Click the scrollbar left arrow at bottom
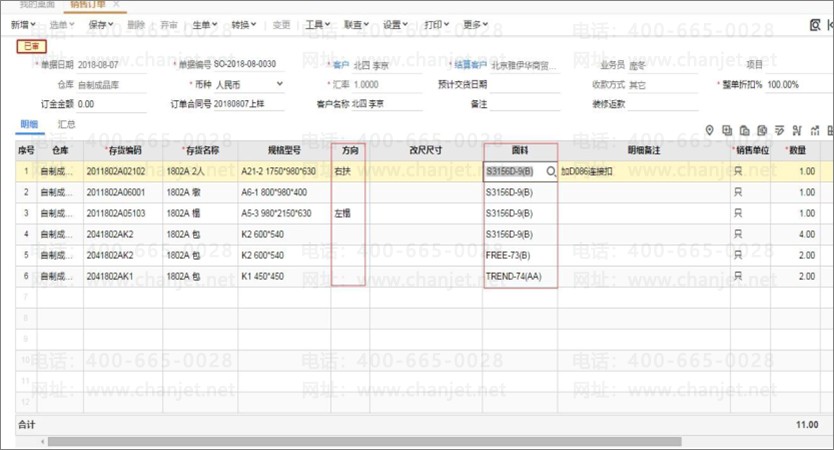Image resolution: width=834 pixels, height=450 pixels. point(43,441)
